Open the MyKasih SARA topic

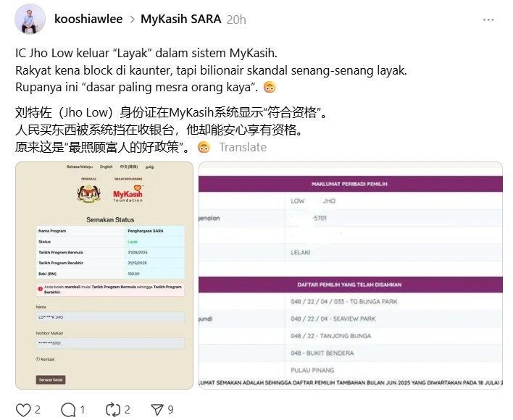[181, 19]
